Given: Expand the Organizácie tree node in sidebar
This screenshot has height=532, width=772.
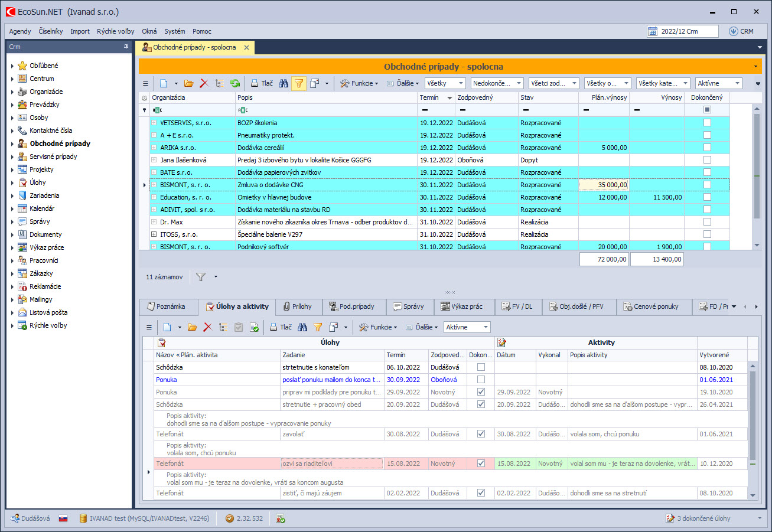Looking at the screenshot, I should (x=12, y=92).
